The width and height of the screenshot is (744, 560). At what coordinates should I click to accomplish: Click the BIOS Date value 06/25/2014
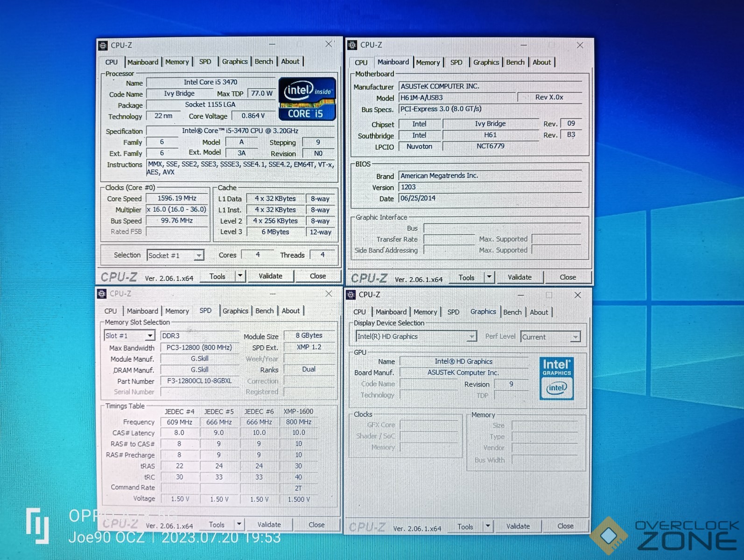490,198
